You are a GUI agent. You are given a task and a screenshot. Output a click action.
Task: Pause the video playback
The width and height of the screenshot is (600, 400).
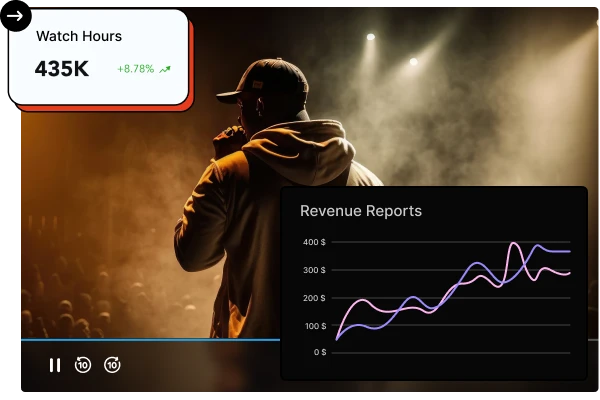click(x=55, y=365)
